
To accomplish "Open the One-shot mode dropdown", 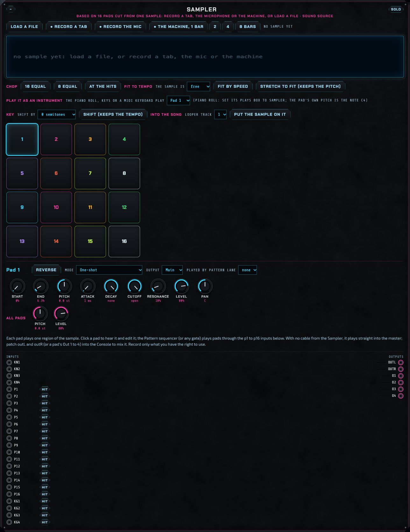I will pyautogui.click(x=109, y=270).
